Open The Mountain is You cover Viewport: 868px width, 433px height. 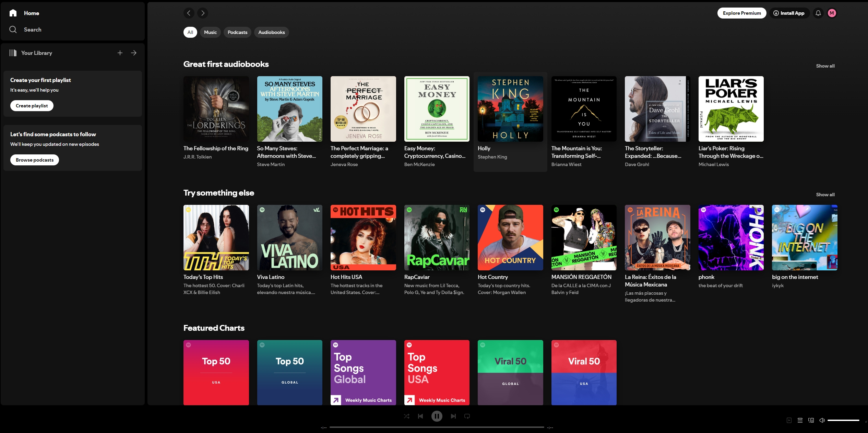(584, 109)
